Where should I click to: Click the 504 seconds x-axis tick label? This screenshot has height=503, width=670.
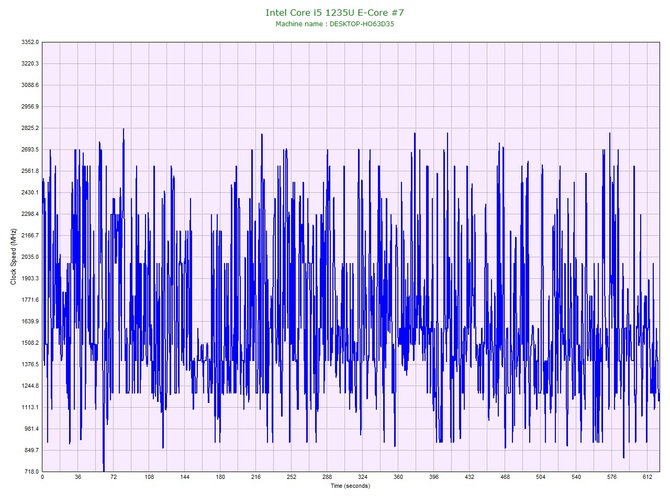coord(541,477)
